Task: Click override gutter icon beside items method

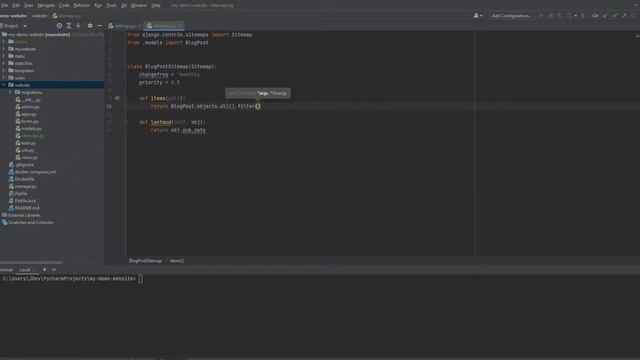Action: click(x=117, y=98)
